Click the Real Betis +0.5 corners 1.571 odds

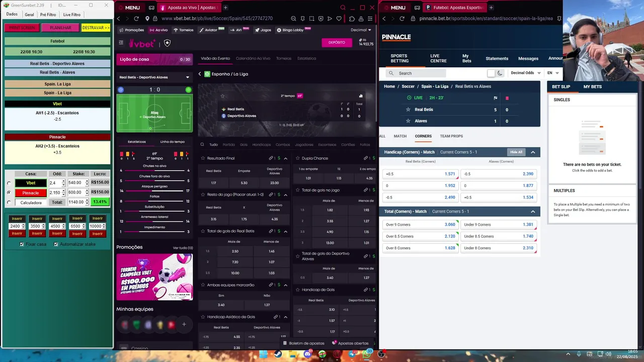420,174
